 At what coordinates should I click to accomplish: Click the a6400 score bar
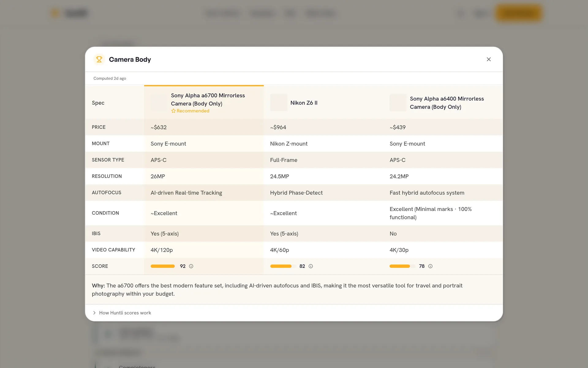[x=403, y=266]
